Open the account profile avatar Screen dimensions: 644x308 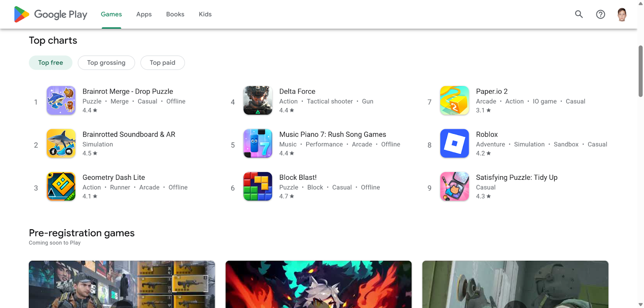point(622,15)
